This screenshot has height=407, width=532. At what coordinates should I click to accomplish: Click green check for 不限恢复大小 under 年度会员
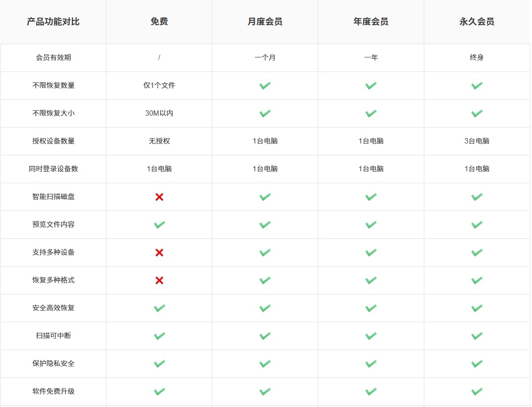click(371, 113)
